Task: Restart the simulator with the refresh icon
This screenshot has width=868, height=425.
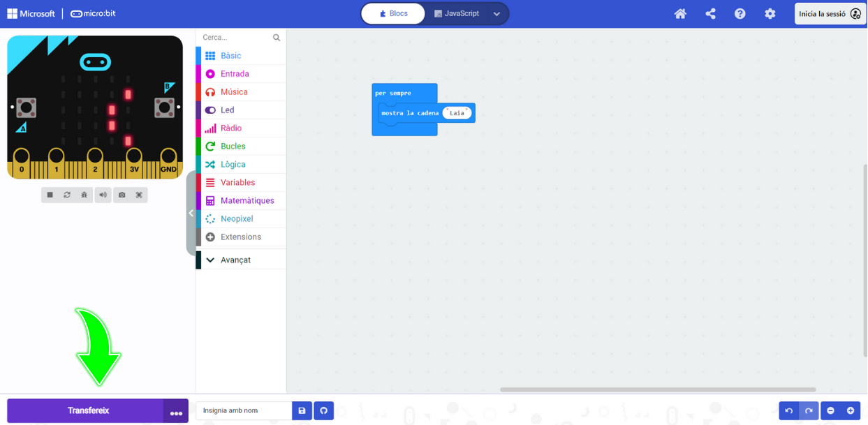Action: click(67, 195)
